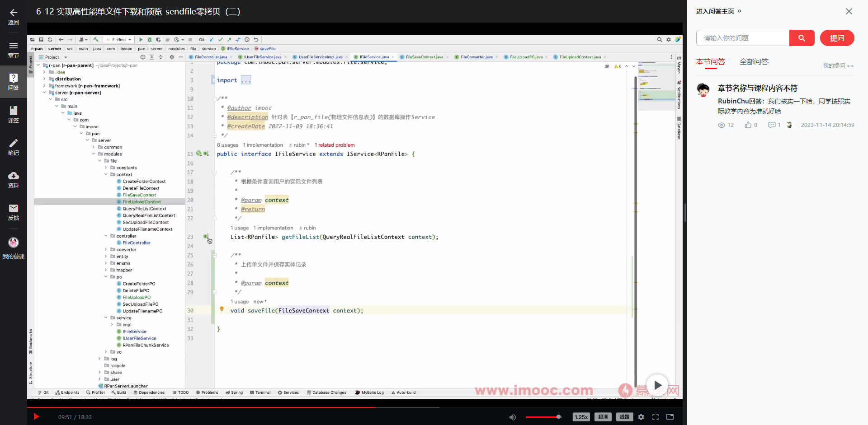Viewport: 868px width, 425px height.
Task: Close the Q&A side panel
Action: pyautogui.click(x=849, y=11)
